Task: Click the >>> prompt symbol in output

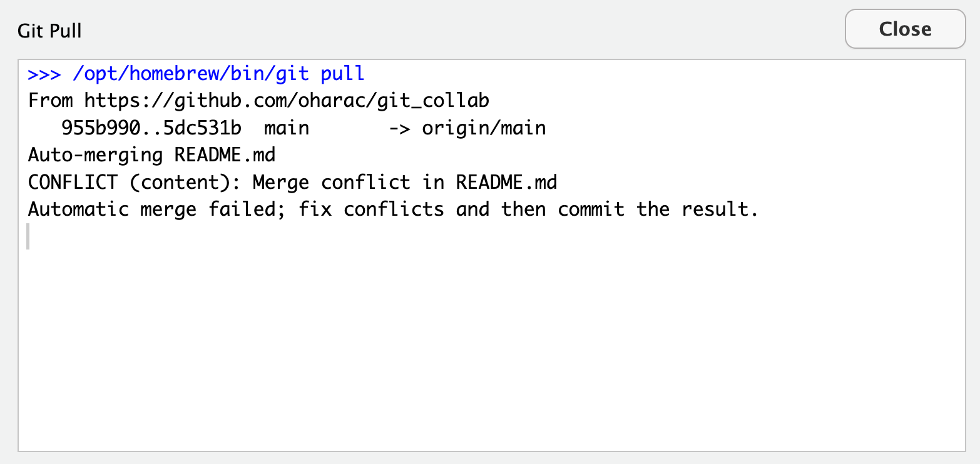Action: click(x=44, y=74)
